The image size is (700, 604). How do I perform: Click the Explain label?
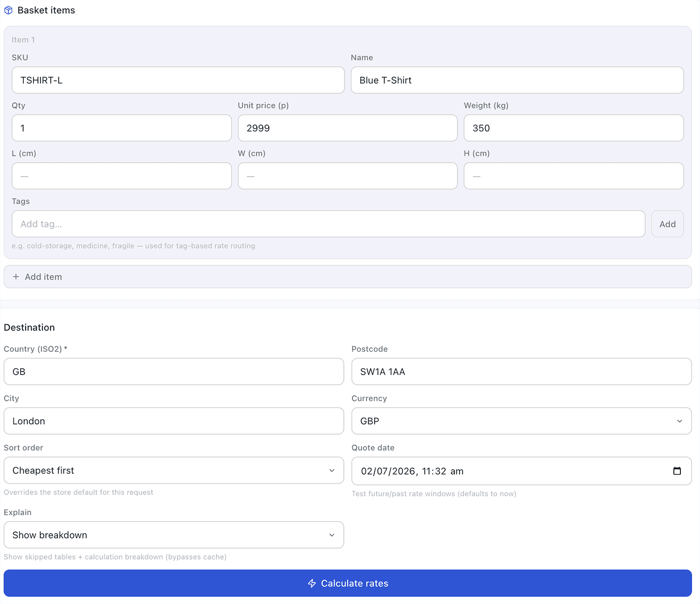click(18, 512)
